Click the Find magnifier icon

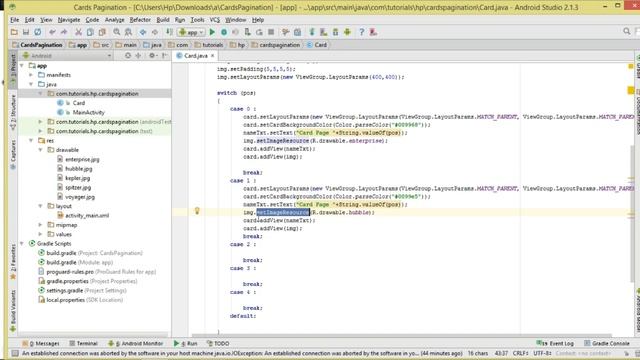[x=117, y=32]
